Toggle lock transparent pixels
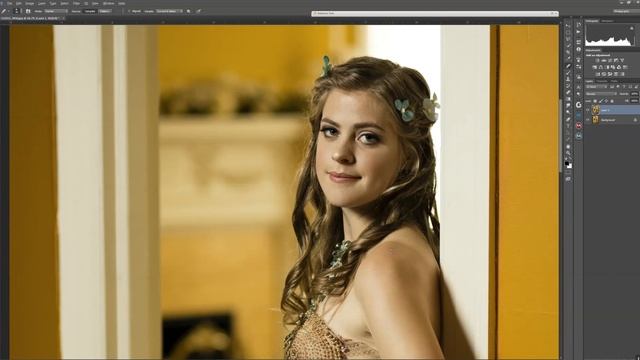 [595, 101]
